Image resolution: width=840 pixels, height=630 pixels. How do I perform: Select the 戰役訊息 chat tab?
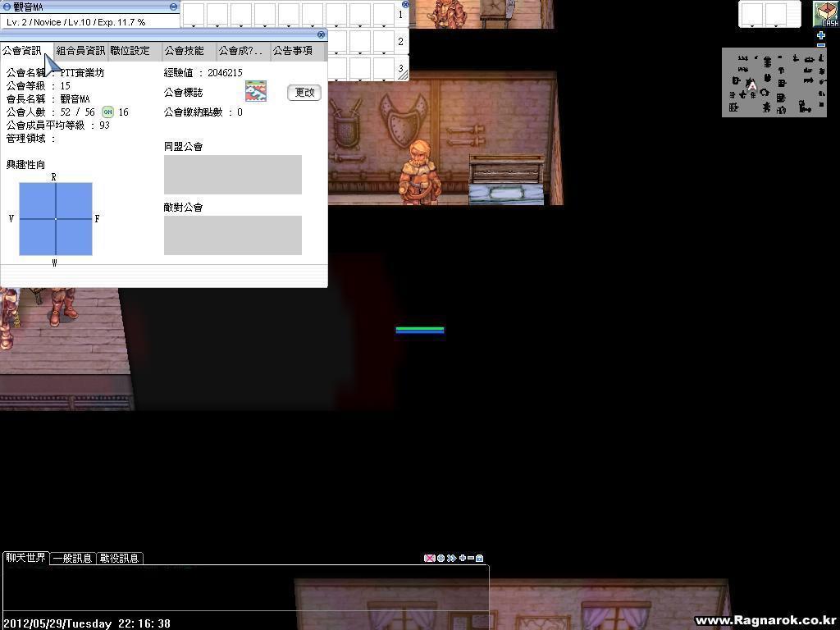[x=120, y=558]
